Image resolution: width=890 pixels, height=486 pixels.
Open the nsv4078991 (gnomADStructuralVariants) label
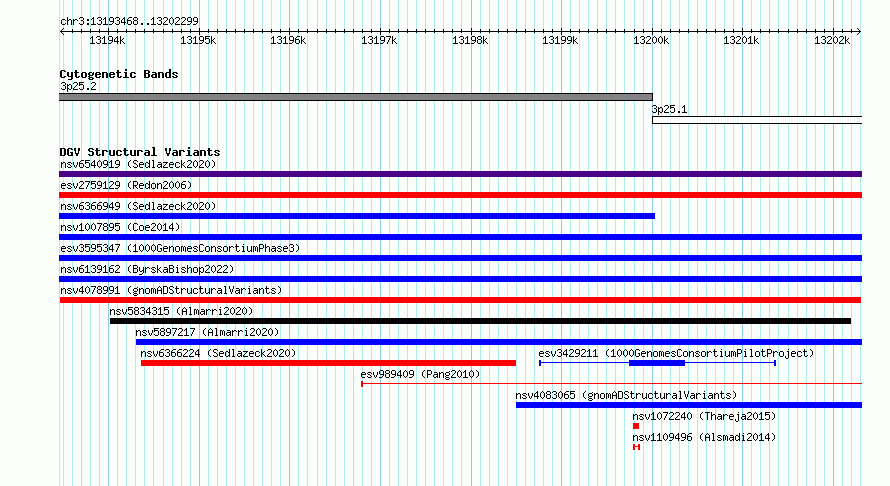171,290
